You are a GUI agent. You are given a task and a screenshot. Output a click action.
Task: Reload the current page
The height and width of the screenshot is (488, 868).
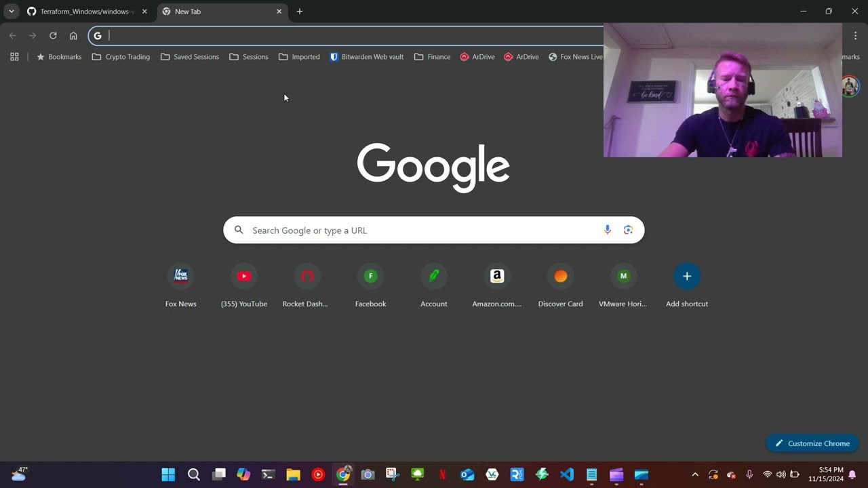coord(53,36)
